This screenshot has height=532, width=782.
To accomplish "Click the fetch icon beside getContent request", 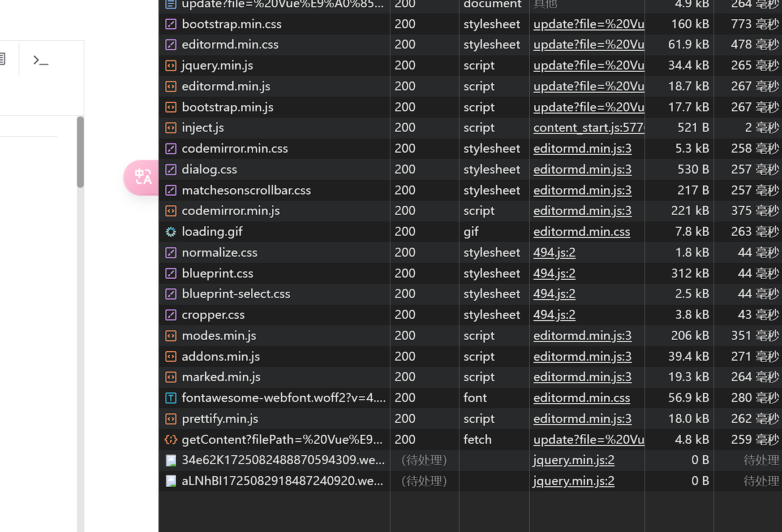I will tap(171, 440).
